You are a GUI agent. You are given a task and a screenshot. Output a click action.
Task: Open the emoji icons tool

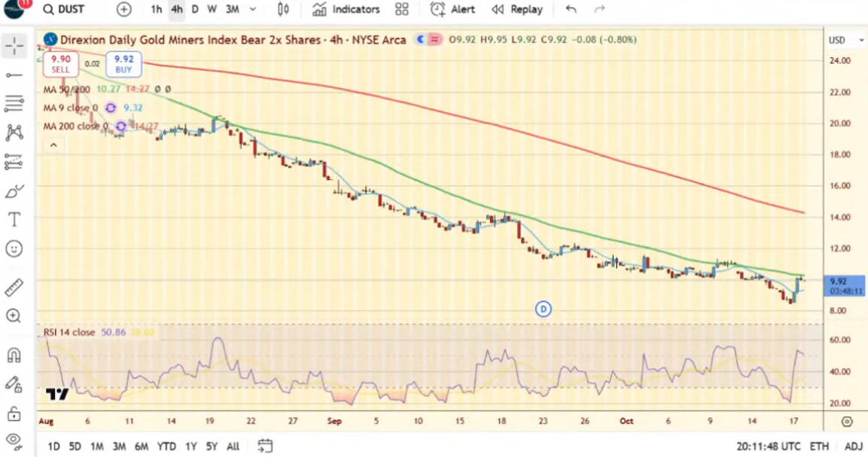(14, 248)
